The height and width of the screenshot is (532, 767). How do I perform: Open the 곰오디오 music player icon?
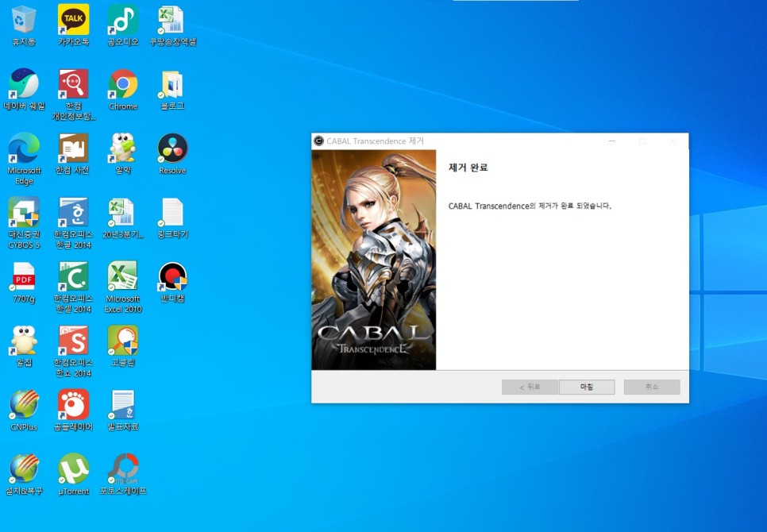[x=123, y=25]
